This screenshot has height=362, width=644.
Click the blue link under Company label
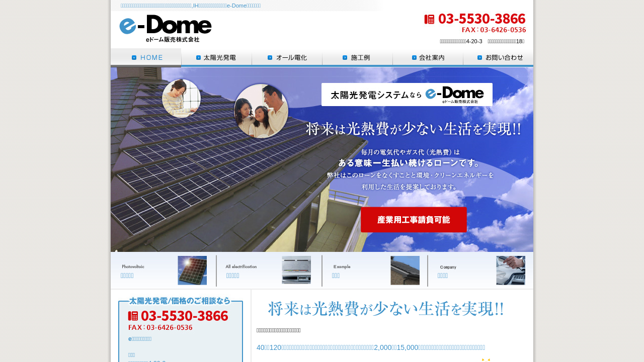point(442,276)
